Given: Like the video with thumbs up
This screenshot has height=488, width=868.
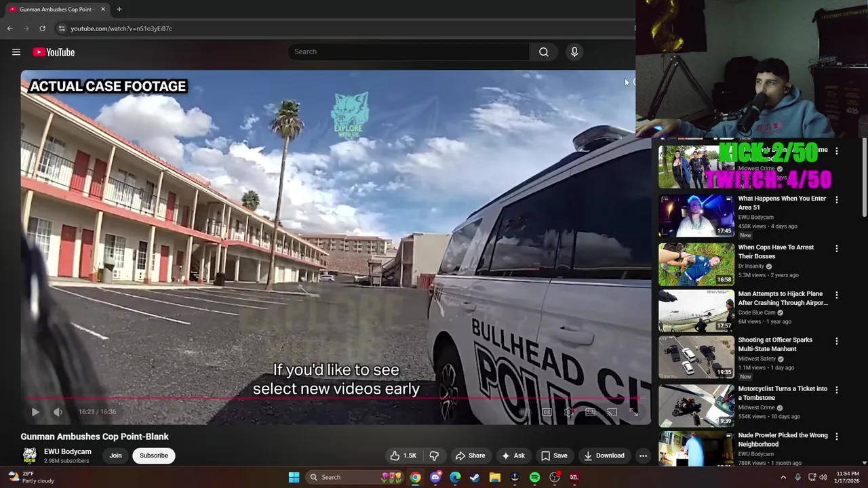Looking at the screenshot, I should (403, 455).
